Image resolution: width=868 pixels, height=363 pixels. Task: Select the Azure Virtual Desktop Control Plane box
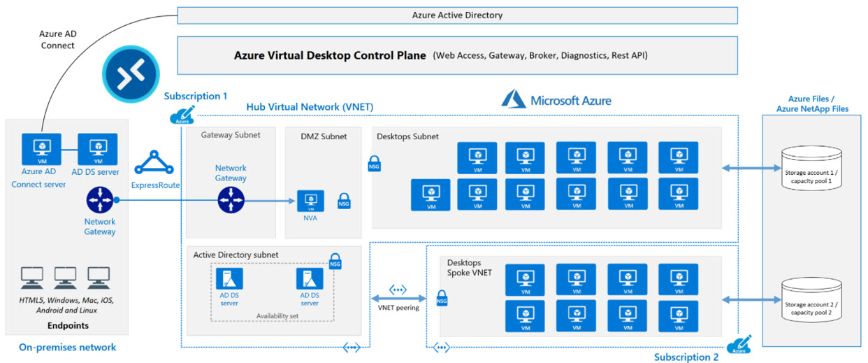(x=457, y=55)
